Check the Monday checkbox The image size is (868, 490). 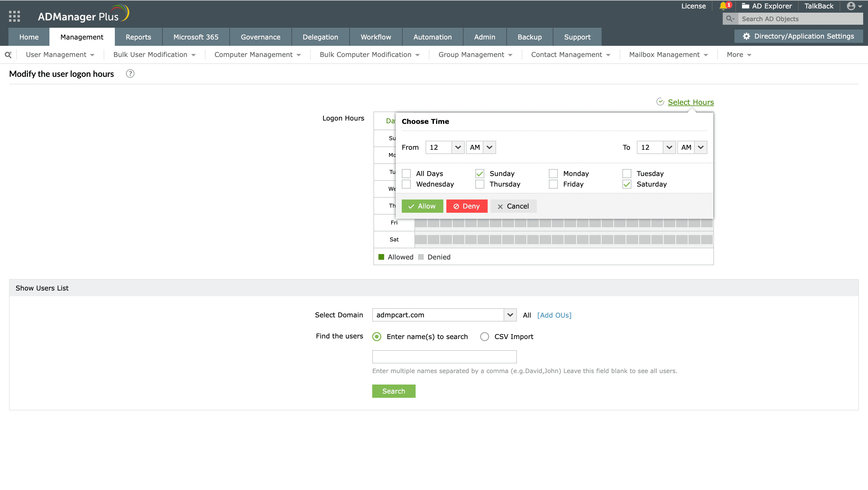(x=553, y=174)
